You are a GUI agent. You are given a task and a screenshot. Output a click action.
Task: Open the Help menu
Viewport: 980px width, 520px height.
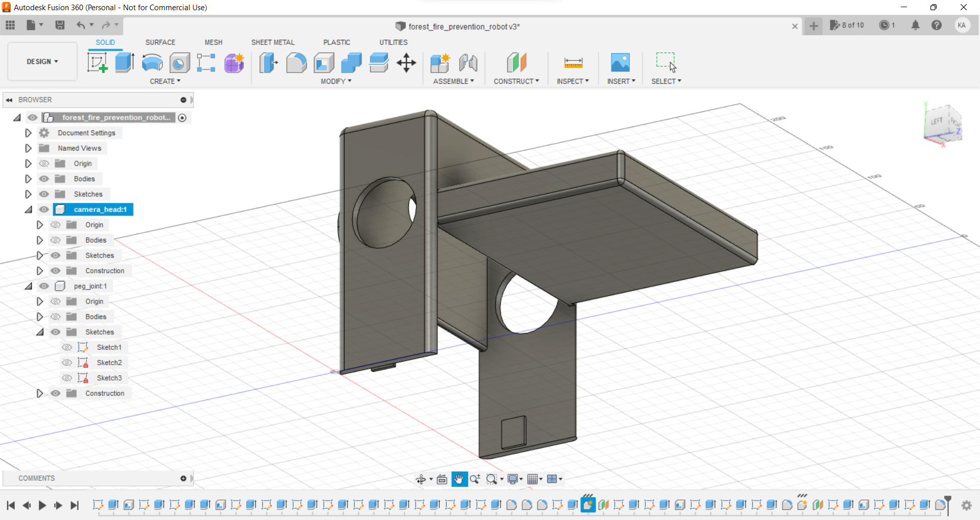point(937,25)
